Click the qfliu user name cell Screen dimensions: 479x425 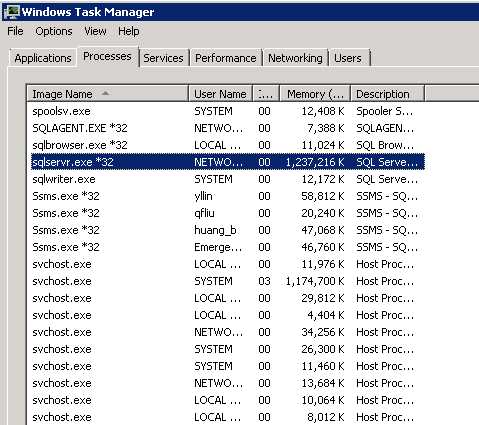204,213
